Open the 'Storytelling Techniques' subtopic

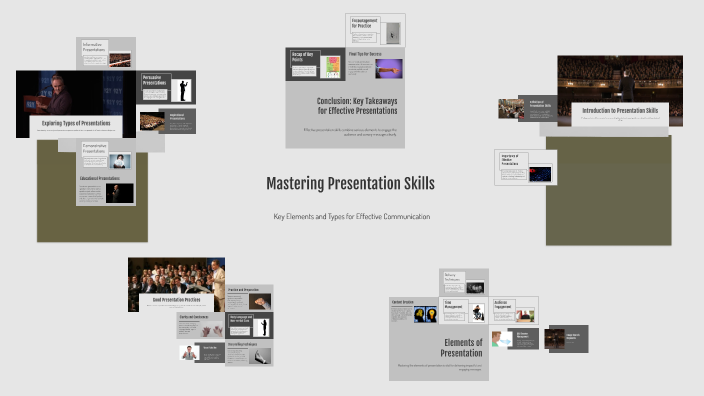coord(249,353)
